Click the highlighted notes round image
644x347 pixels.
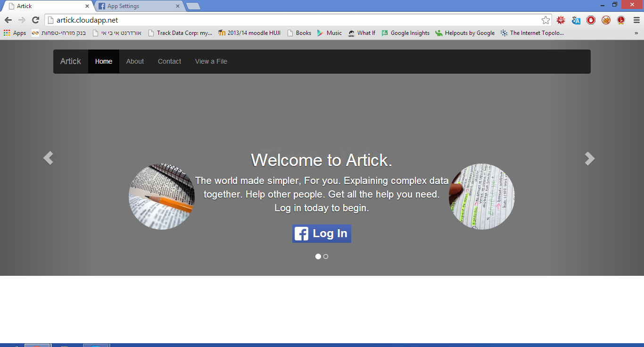(482, 197)
